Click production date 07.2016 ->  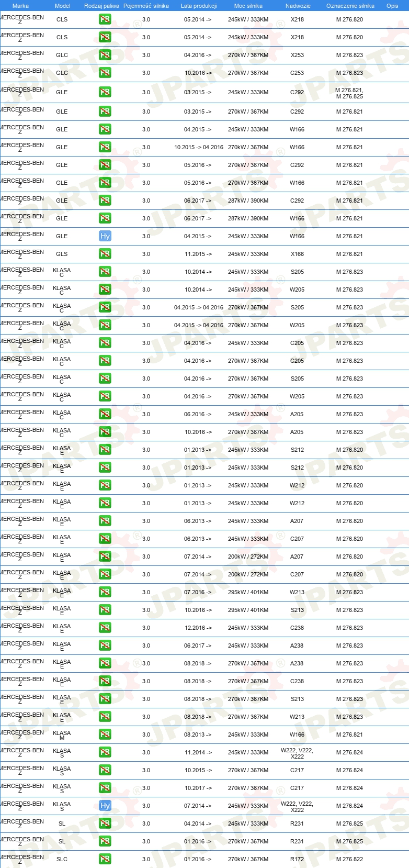pos(198,592)
